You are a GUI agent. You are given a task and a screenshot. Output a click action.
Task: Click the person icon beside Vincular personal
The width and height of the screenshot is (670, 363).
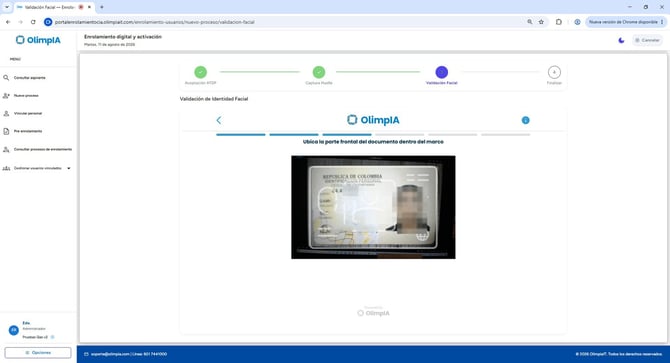click(x=6, y=114)
